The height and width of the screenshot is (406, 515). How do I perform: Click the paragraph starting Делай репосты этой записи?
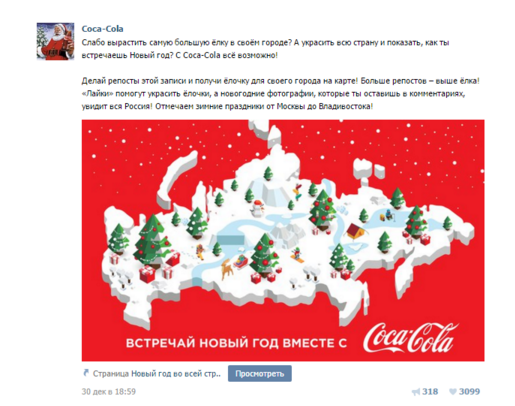tap(280, 94)
